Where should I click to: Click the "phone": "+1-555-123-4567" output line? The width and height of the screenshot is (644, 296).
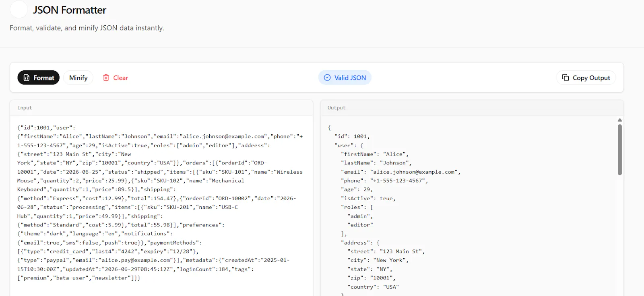coord(384,181)
